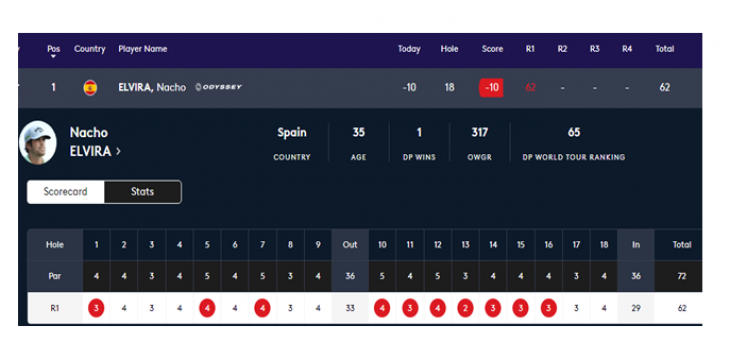This screenshot has height=360, width=730.
Task: Click the Spain flag icon
Action: coord(90,88)
